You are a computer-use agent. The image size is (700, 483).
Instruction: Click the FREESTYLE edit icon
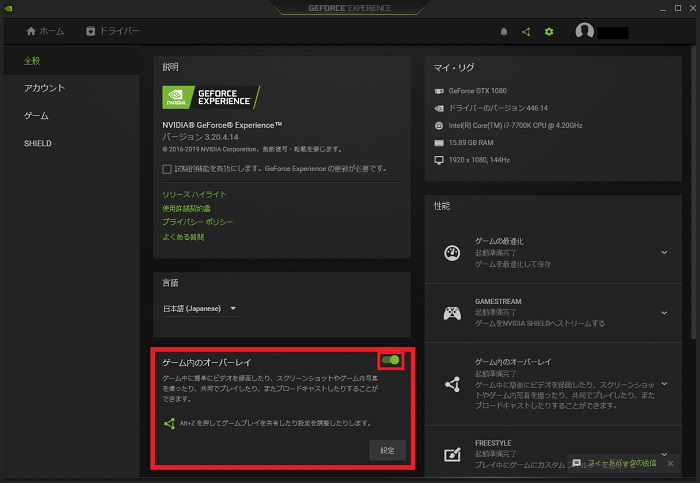pyautogui.click(x=452, y=454)
